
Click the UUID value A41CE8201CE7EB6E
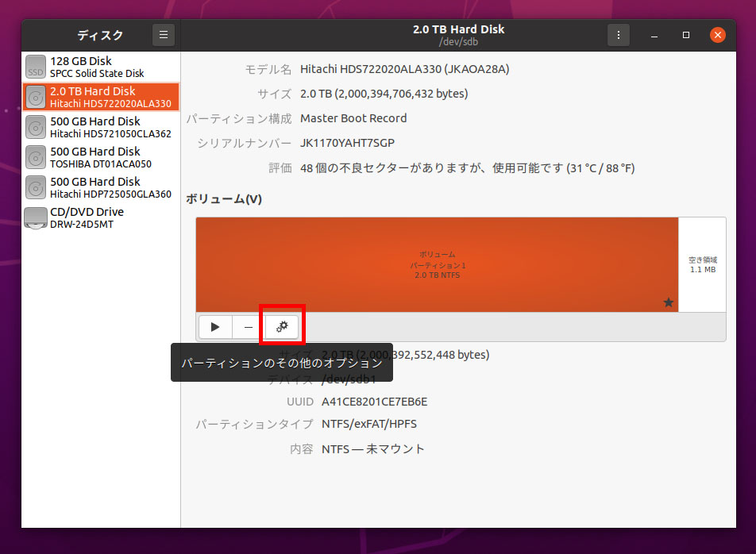click(x=375, y=402)
